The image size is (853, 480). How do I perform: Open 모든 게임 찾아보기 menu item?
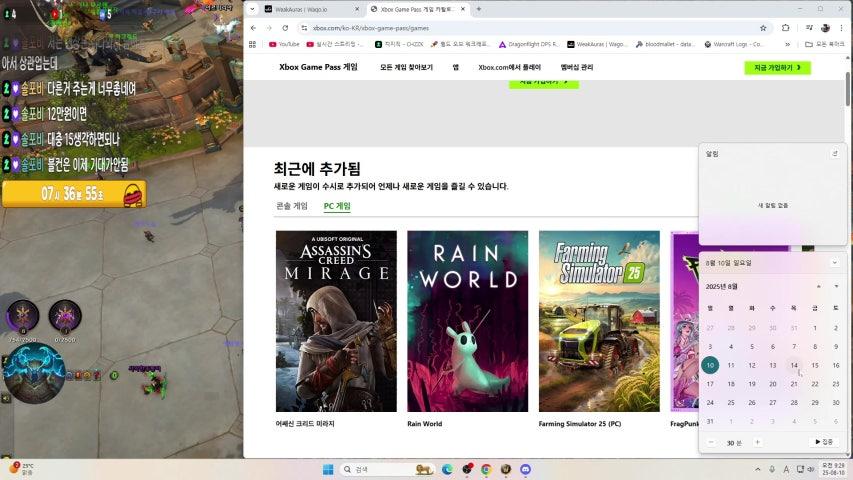[406, 67]
